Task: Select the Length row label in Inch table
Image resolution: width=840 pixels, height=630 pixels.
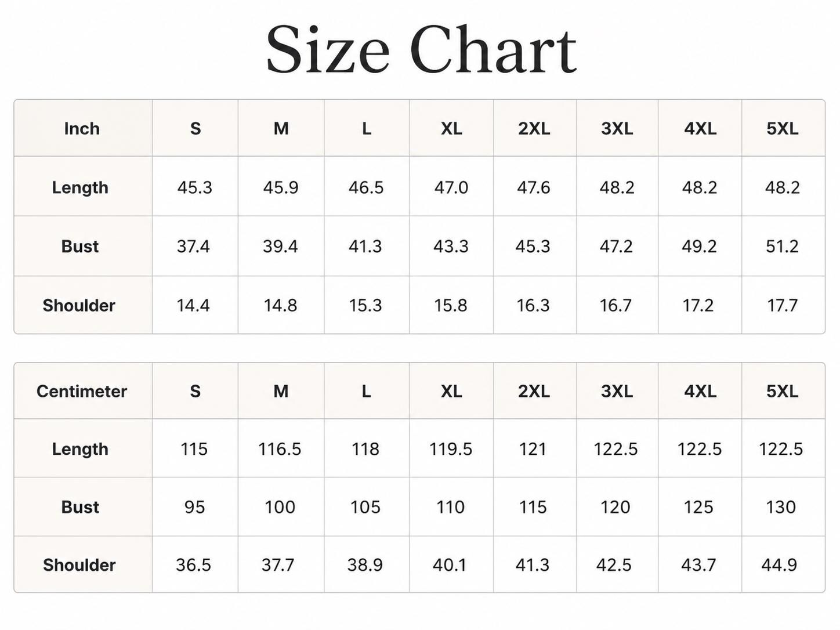Action: pyautogui.click(x=80, y=187)
